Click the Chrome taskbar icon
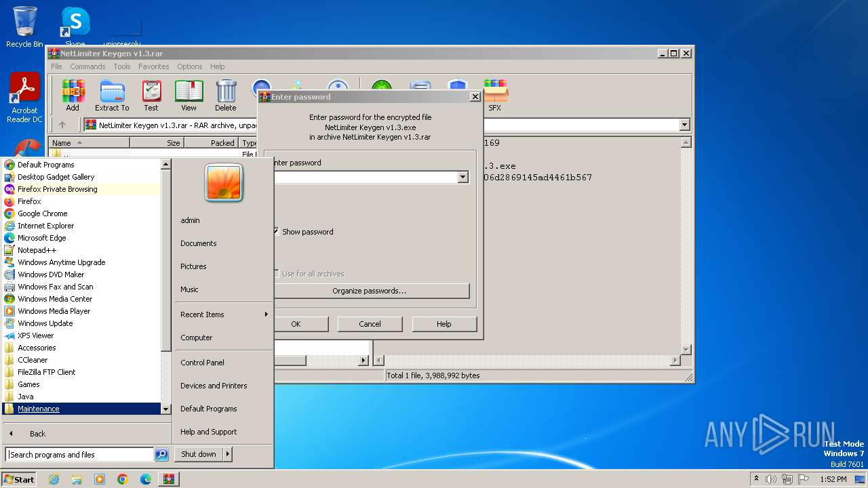This screenshot has height=488, width=868. coord(123,479)
